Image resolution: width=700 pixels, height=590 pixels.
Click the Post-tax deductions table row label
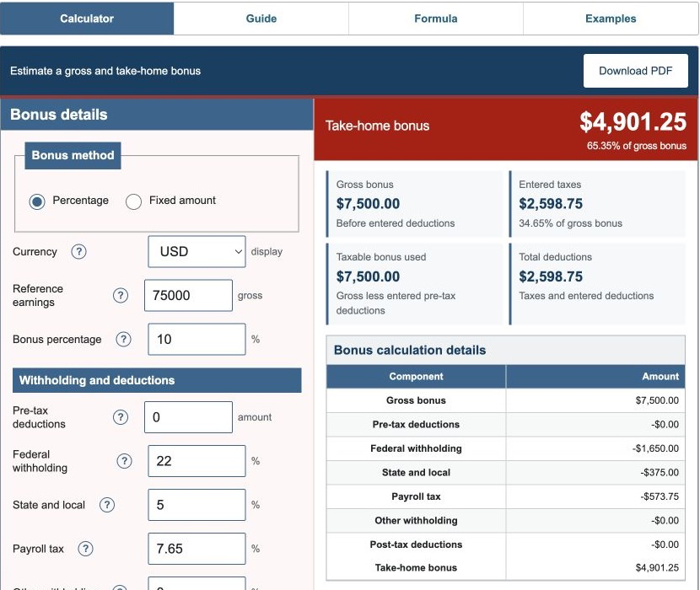[x=416, y=544]
